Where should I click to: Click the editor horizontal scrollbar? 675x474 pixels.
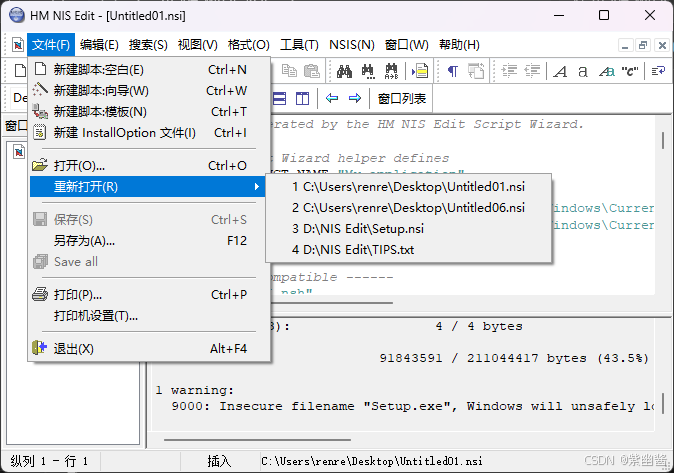tap(331, 303)
